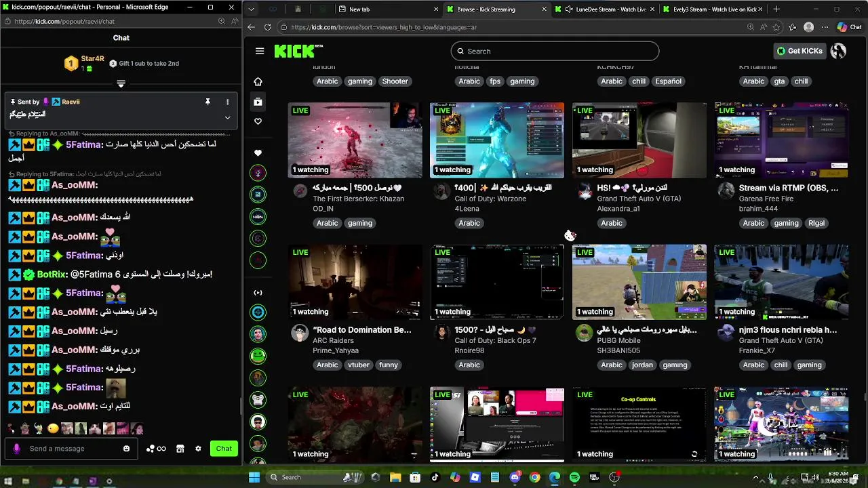Open Discord from the taskbar

click(x=515, y=477)
